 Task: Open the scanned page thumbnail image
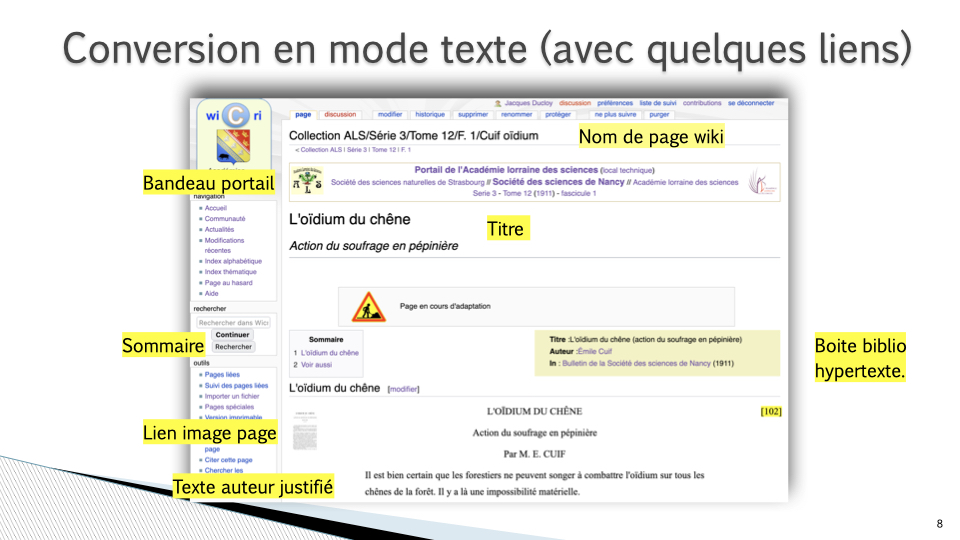pos(305,431)
